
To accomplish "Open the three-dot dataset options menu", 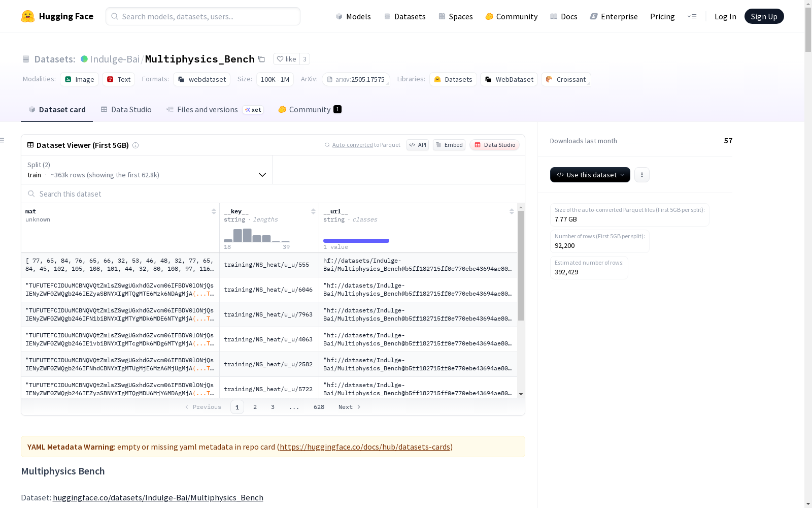I will point(642,175).
